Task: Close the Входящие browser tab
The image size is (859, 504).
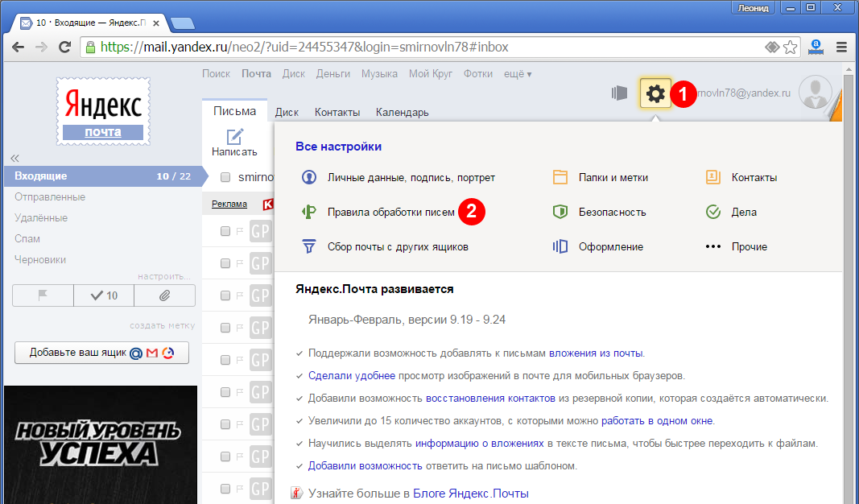Action: coord(157,23)
